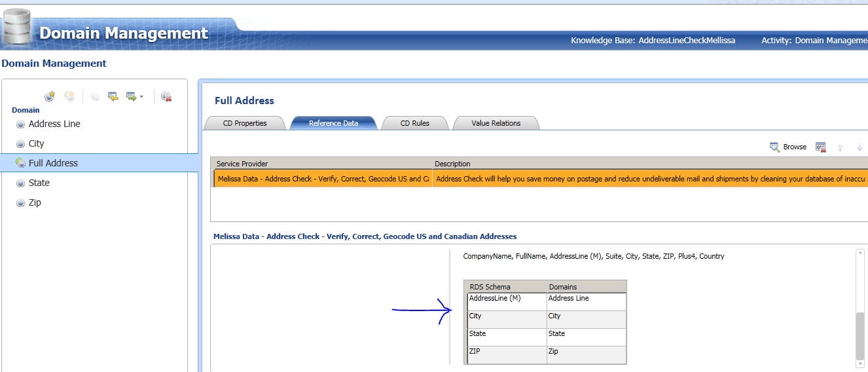The height and width of the screenshot is (372, 868).
Task: Click the Description column header
Action: (x=650, y=164)
